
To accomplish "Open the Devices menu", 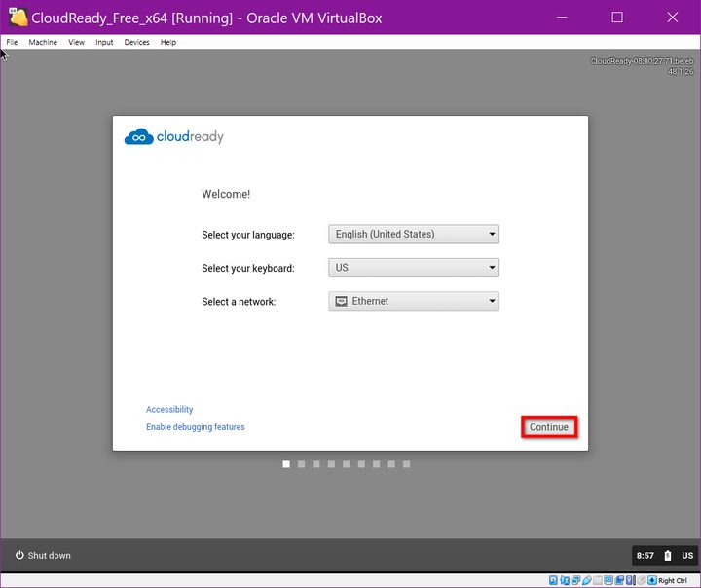I will click(x=137, y=42).
